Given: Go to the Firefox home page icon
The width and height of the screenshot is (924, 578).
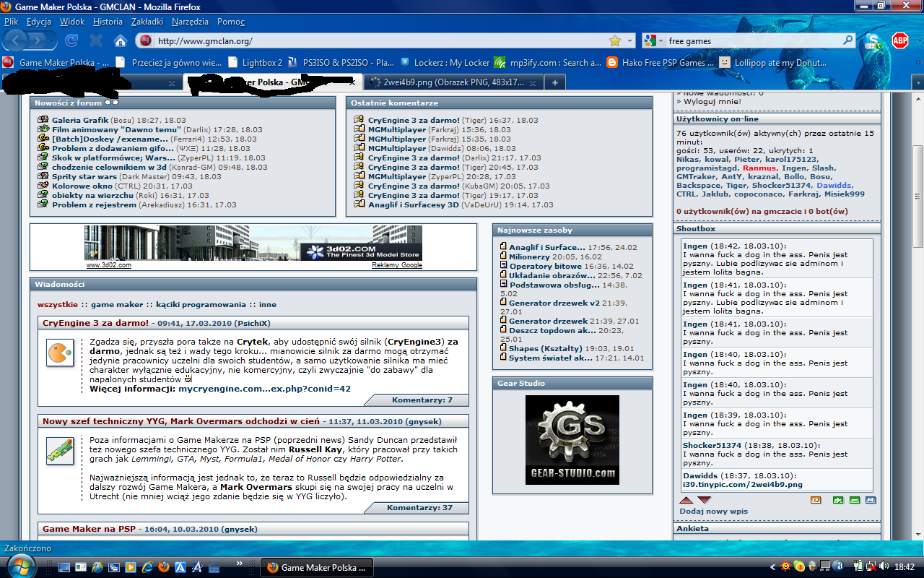Looking at the screenshot, I should pos(121,40).
